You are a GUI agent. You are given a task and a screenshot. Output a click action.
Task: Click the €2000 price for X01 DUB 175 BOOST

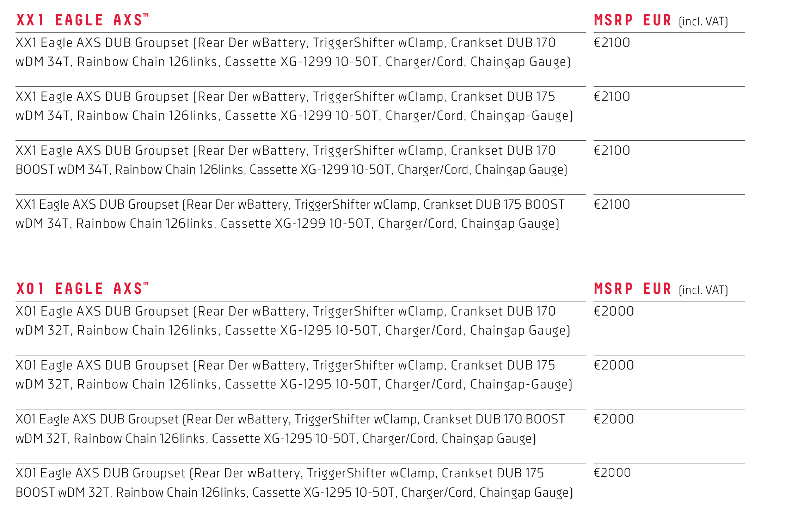pos(612,473)
